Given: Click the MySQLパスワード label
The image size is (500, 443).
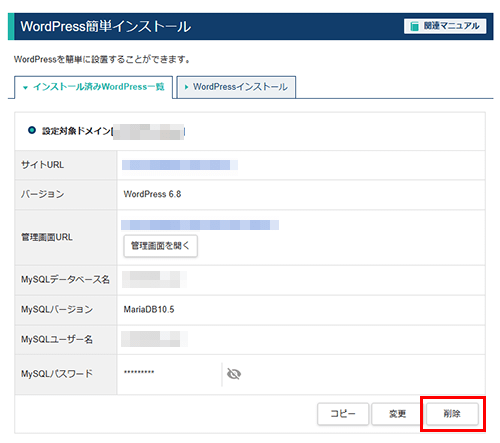Looking at the screenshot, I should [57, 374].
